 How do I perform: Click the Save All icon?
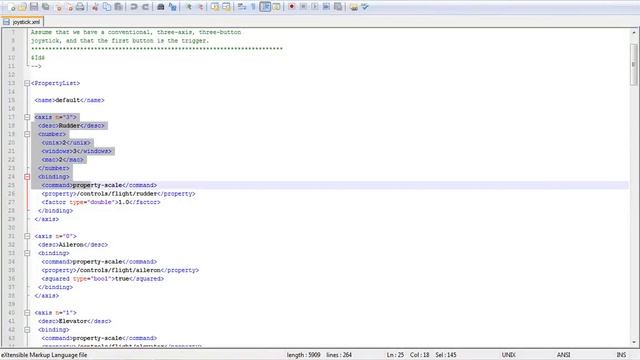coord(46,7)
